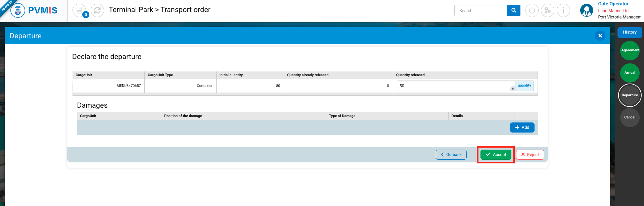
Task: Click the blue search magnifier button
Action: [x=513, y=10]
